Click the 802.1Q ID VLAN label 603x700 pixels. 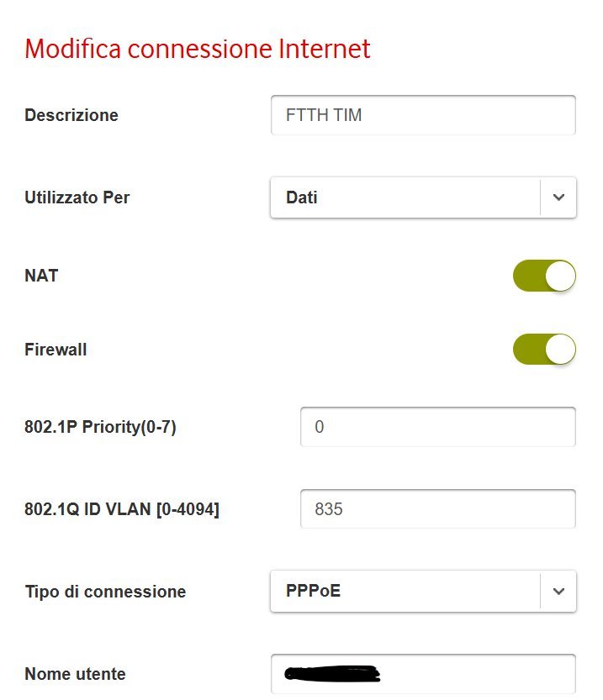pyautogui.click(x=122, y=508)
